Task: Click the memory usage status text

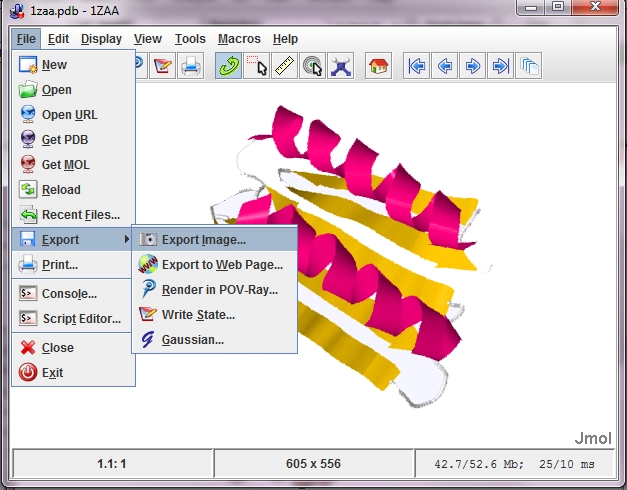Action: [514, 464]
